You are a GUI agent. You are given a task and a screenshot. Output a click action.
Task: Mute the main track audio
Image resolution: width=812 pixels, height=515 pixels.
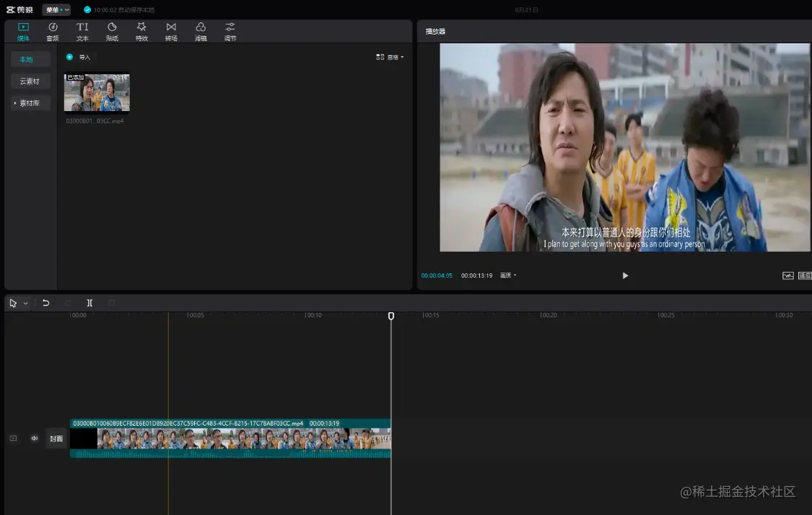[34, 439]
